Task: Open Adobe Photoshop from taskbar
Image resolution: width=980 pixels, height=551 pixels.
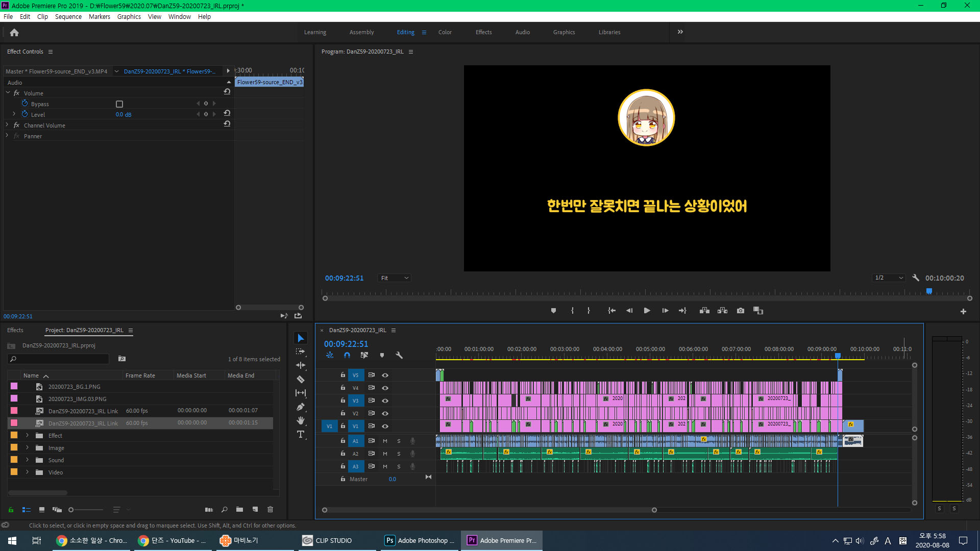Action: (x=420, y=540)
